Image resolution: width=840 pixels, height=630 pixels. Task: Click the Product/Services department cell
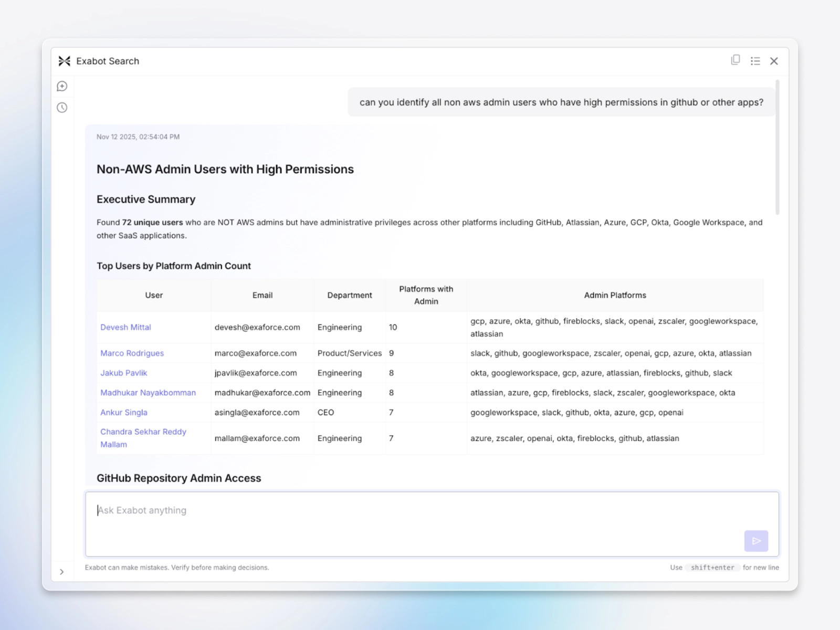click(350, 353)
